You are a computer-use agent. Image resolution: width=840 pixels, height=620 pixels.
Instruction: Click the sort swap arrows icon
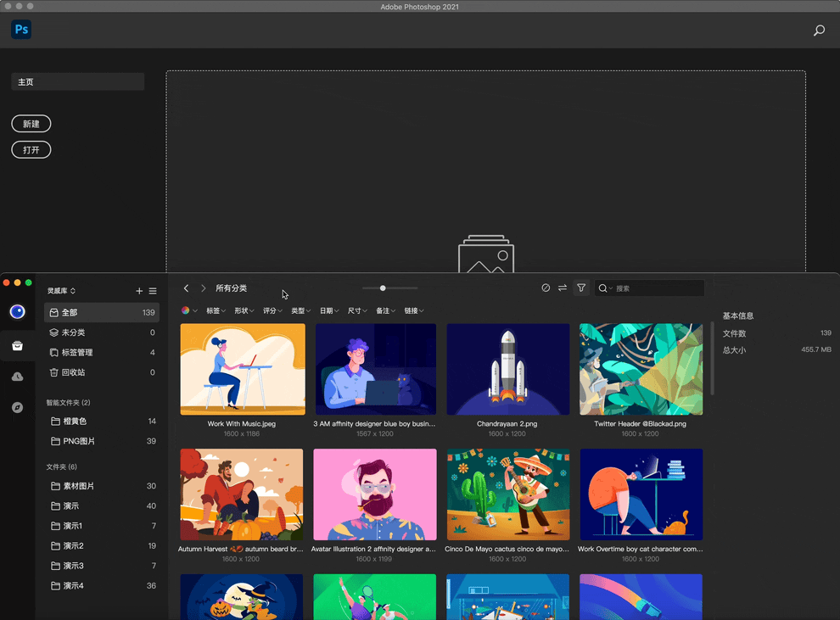click(x=563, y=288)
